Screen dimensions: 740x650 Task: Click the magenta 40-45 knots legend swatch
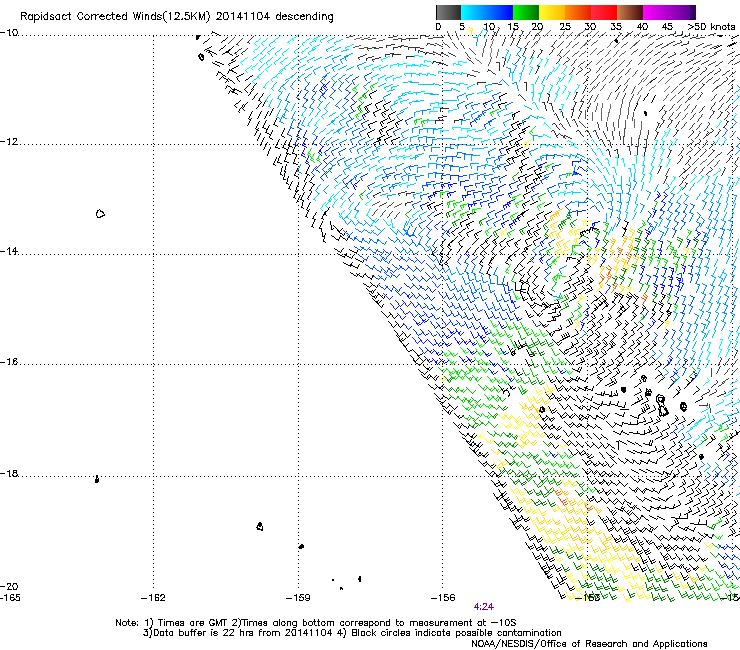pos(656,12)
